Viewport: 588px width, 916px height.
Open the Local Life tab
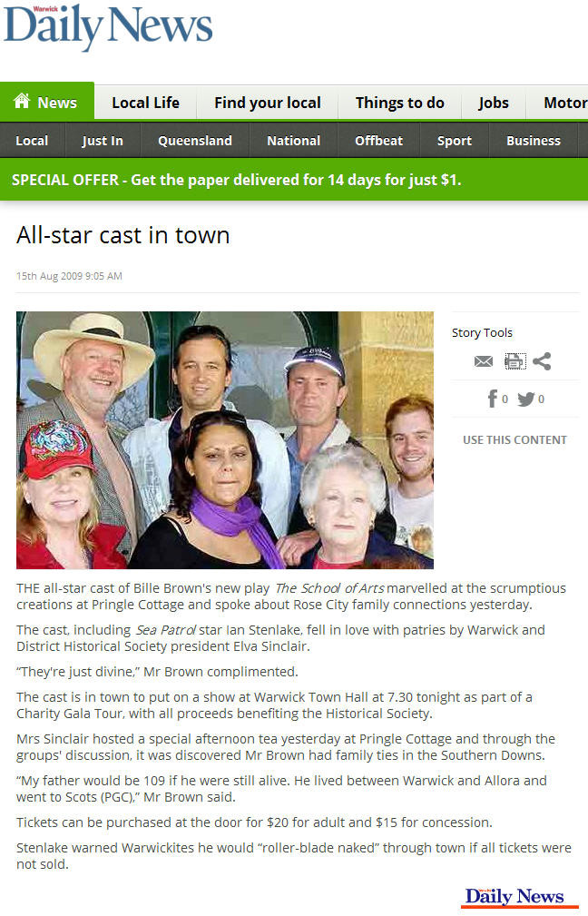coord(145,103)
